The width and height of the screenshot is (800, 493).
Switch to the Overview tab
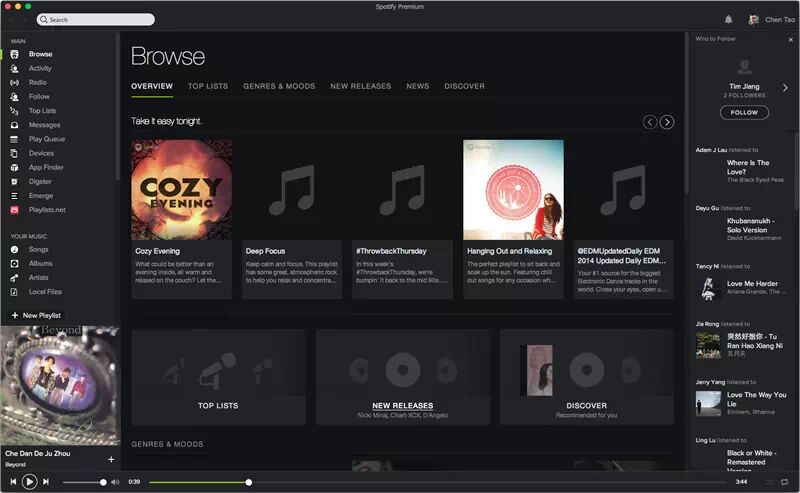click(x=152, y=86)
